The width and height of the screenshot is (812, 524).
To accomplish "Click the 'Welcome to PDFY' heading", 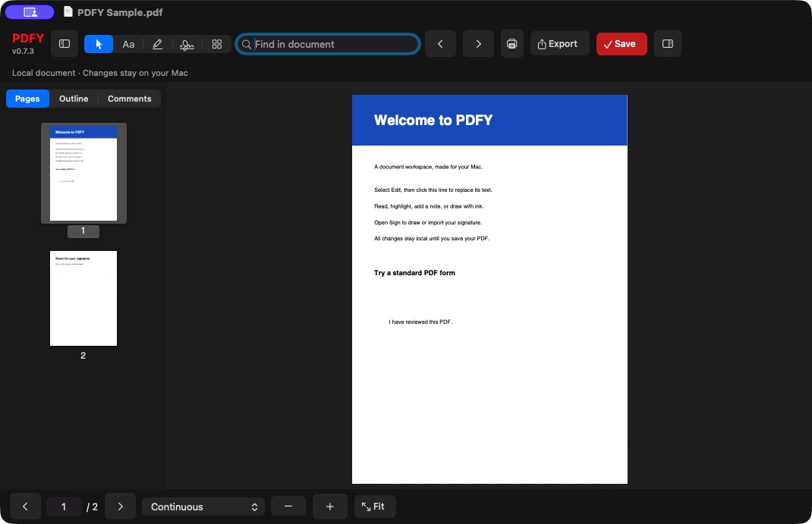I will (433, 120).
